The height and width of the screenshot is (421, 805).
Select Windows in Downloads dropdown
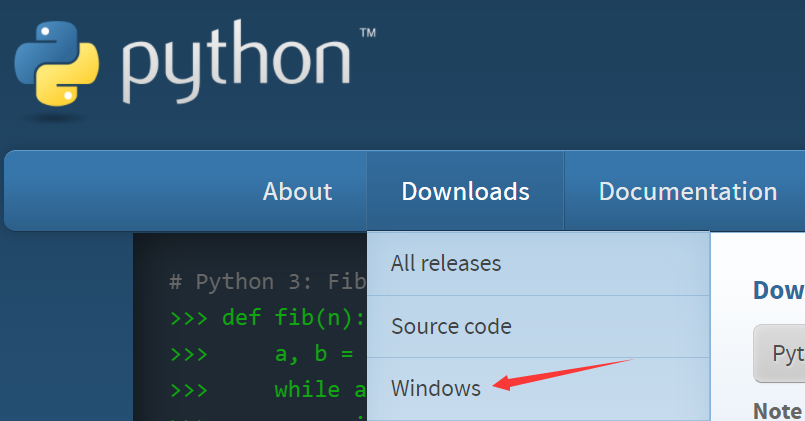coord(539,389)
